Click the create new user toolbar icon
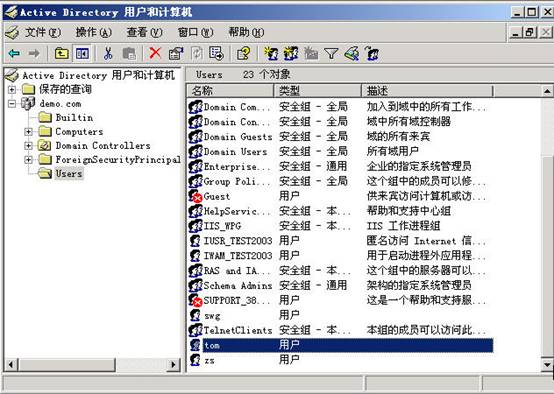Viewport: 554px width, 394px height. coord(271,54)
